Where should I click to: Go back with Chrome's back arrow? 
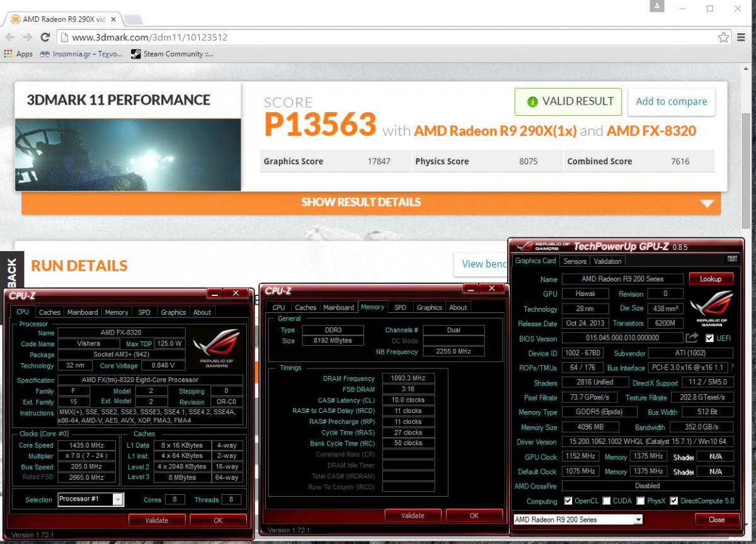pos(11,37)
